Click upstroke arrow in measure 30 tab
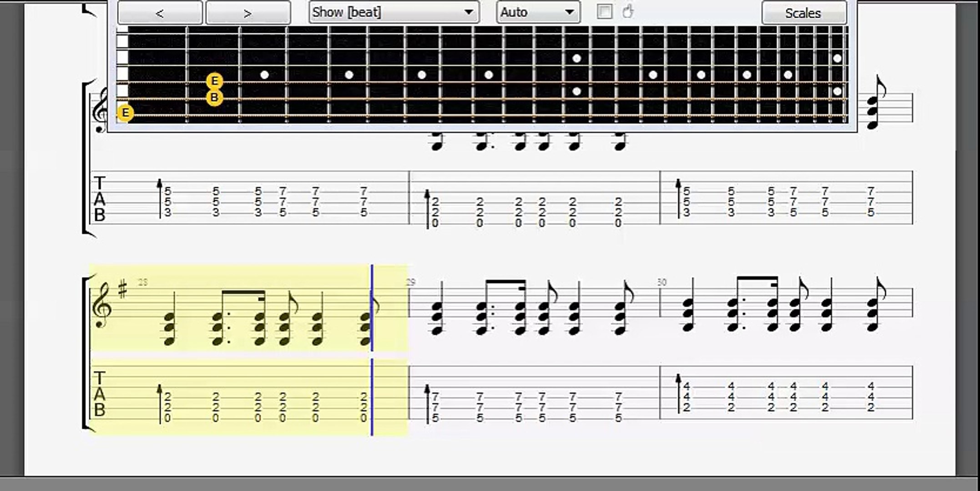980x491 pixels. [x=678, y=393]
